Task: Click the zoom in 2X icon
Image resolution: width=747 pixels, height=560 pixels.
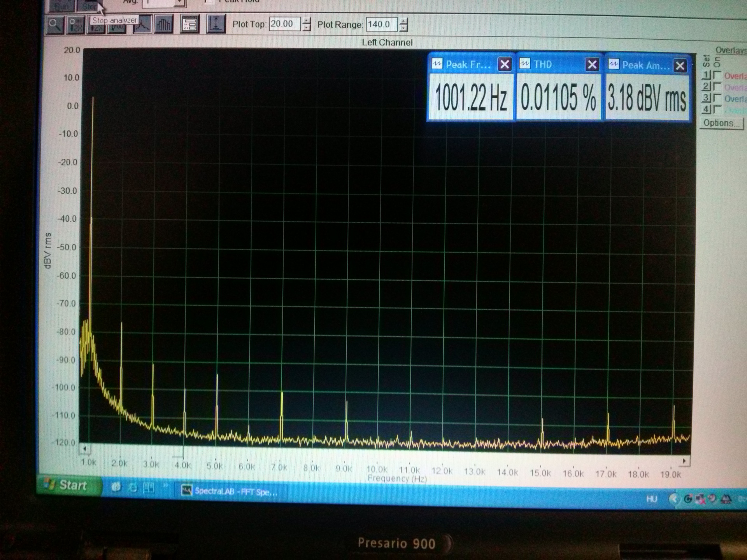Action: (75, 25)
